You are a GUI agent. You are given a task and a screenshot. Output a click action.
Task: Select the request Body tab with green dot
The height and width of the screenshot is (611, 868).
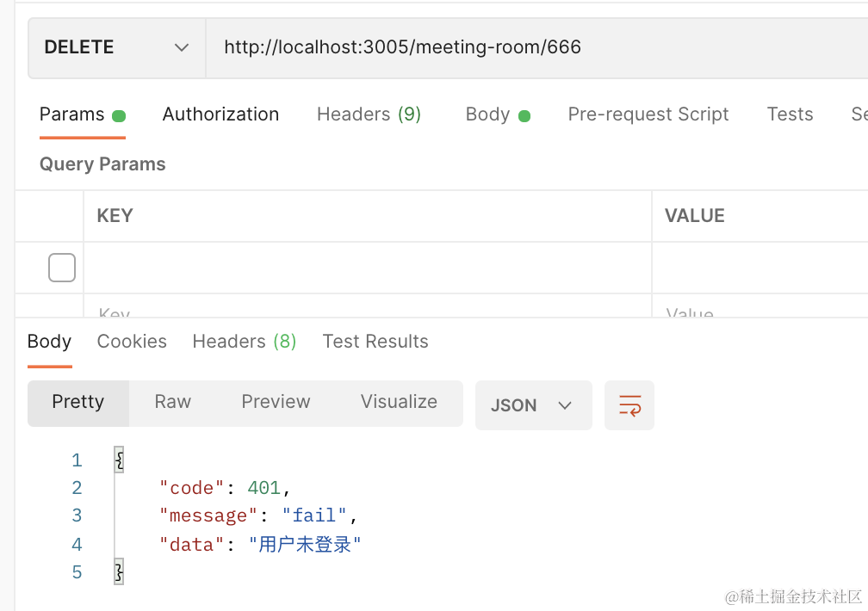[497, 114]
